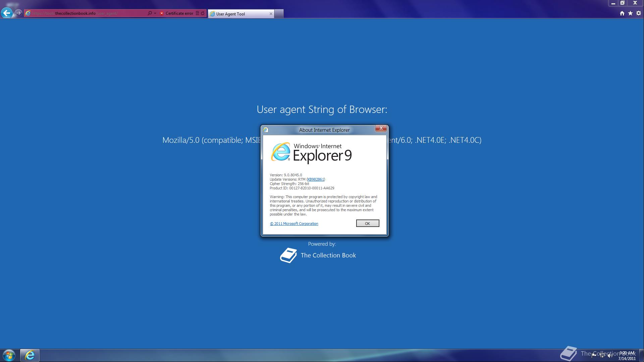Close the User Agent Tool tab
The height and width of the screenshot is (362, 644).
coord(271,14)
